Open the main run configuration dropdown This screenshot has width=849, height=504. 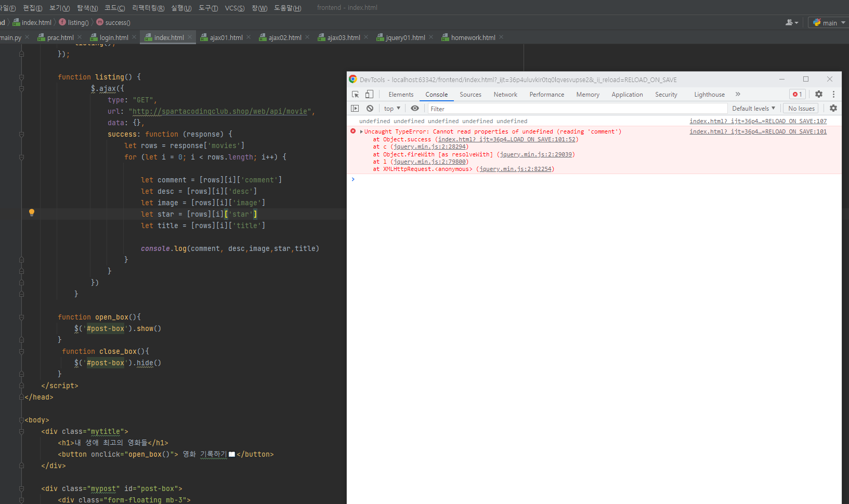tap(829, 23)
